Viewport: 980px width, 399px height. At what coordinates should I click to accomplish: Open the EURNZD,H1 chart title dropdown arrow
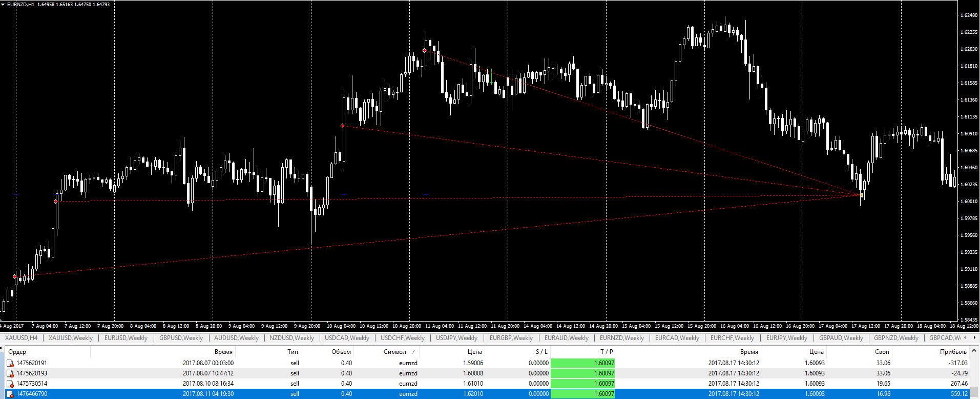coord(3,4)
